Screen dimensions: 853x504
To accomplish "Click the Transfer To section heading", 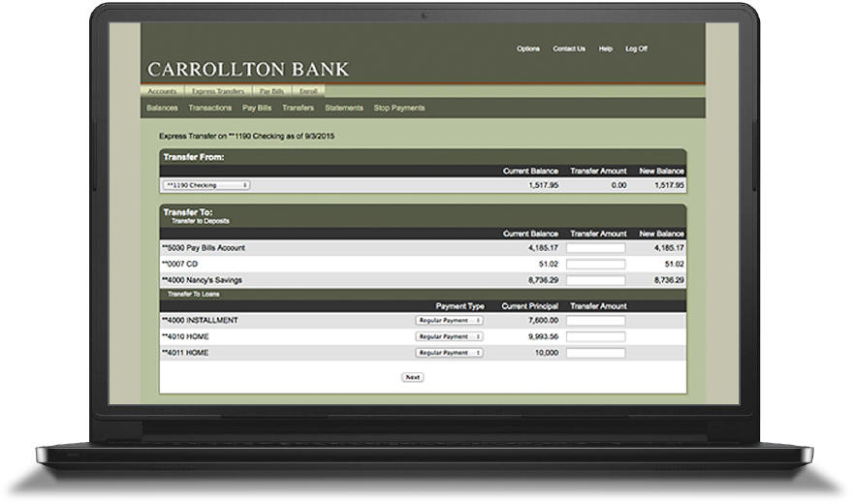I will pyautogui.click(x=188, y=212).
